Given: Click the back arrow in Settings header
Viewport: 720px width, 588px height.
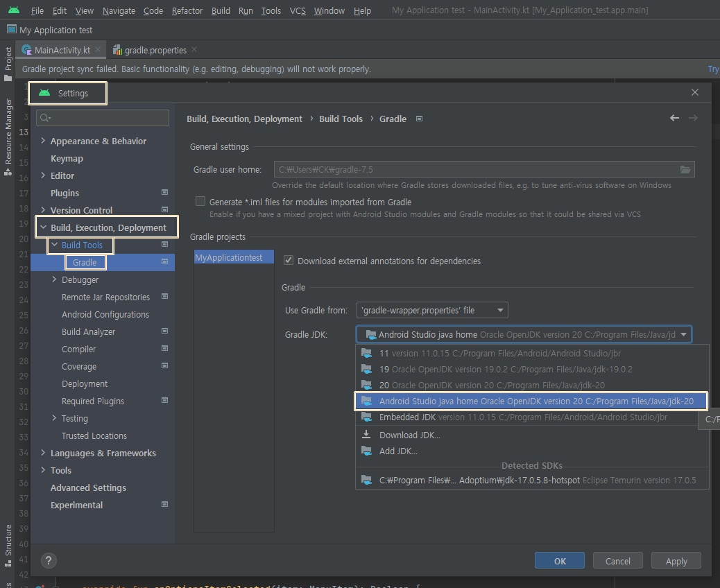Looking at the screenshot, I should coord(674,118).
